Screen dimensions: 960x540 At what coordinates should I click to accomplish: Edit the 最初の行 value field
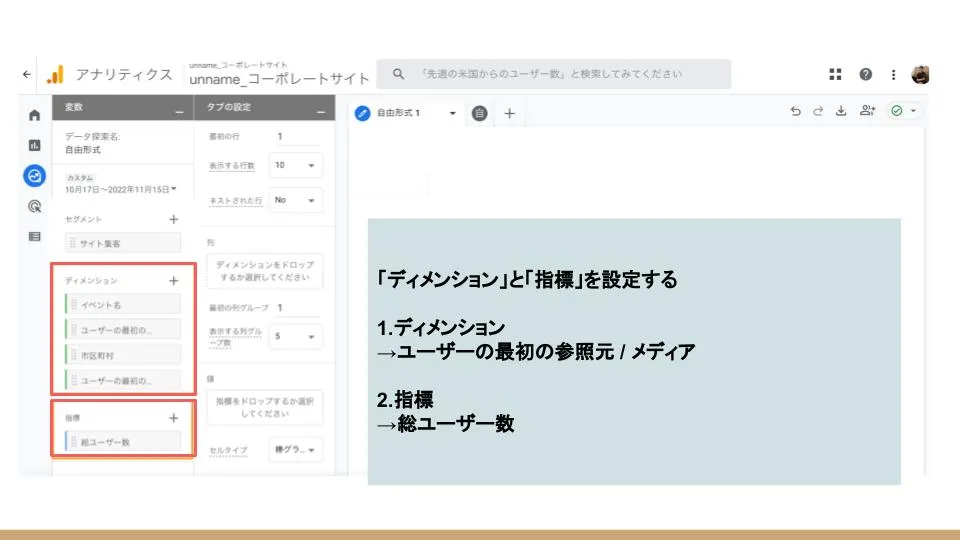click(296, 137)
